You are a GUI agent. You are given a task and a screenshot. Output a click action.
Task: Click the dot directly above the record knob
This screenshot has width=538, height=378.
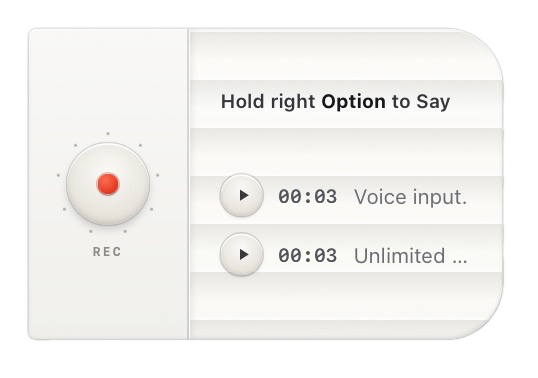tap(108, 133)
